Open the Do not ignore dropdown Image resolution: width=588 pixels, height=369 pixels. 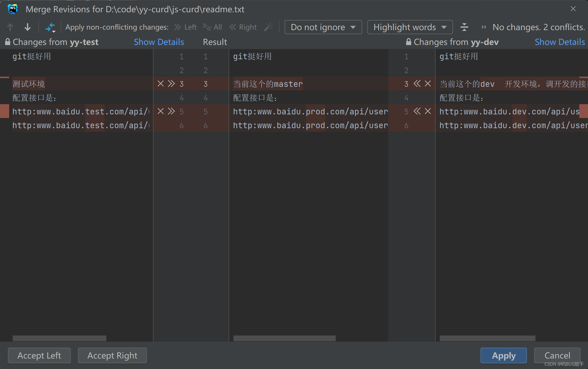coord(323,27)
